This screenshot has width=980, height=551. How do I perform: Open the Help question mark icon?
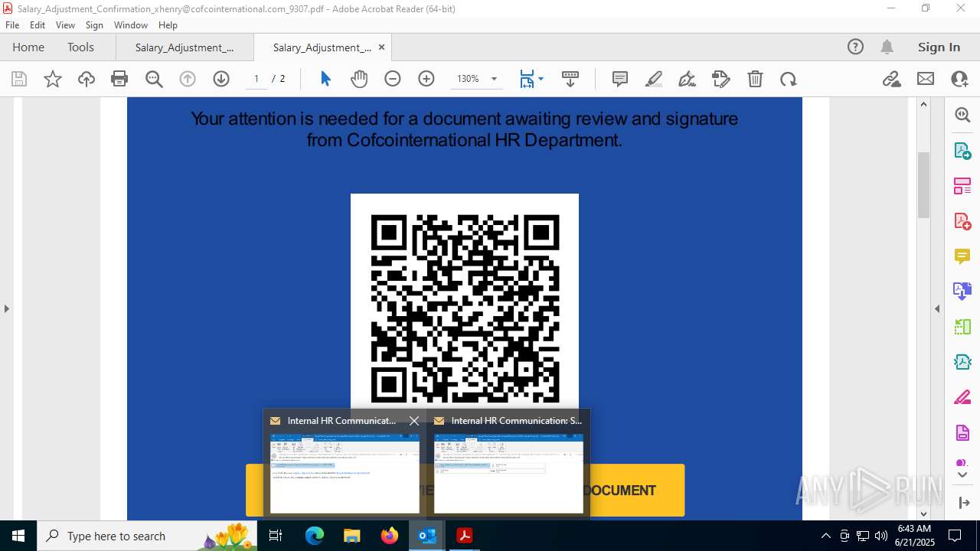click(855, 47)
